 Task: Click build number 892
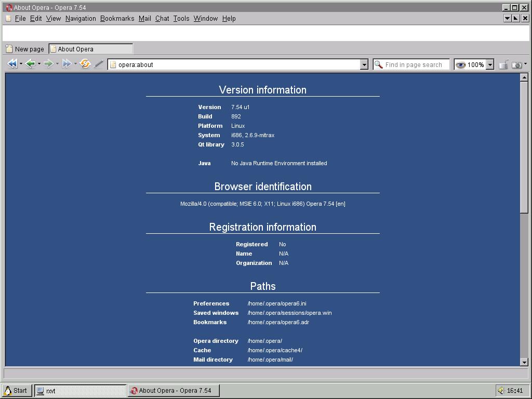[x=236, y=116]
